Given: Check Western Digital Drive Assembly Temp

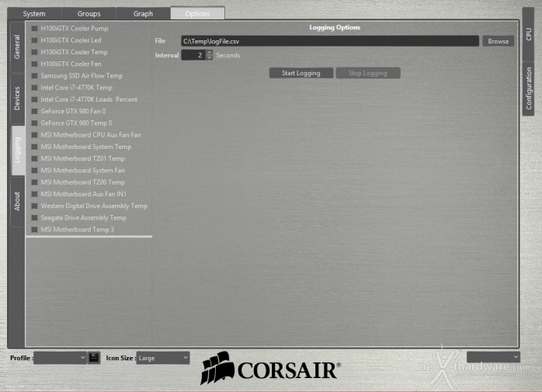Looking at the screenshot, I should click(34, 206).
